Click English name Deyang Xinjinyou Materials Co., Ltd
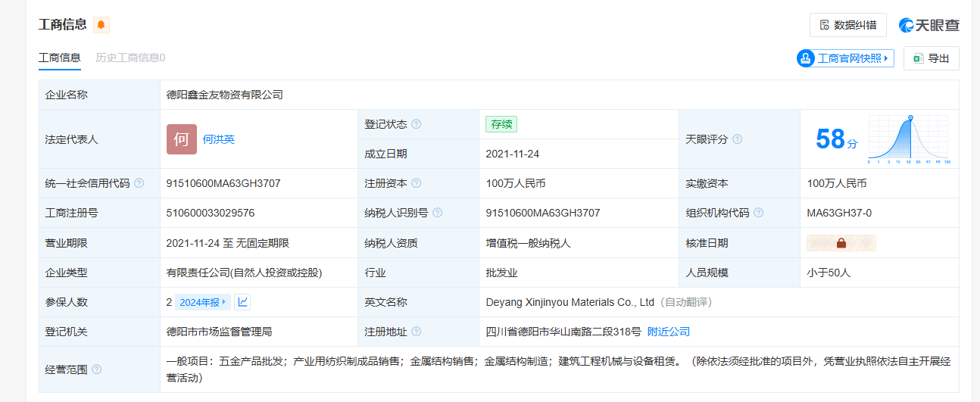 pyautogui.click(x=570, y=302)
